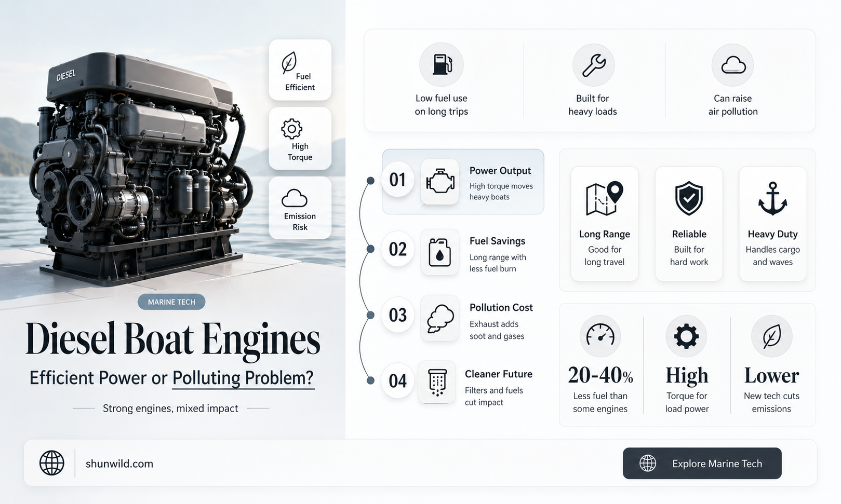Screen dimensions: 841x504
Task: Click the Cleaner Future heading
Action: pos(499,374)
